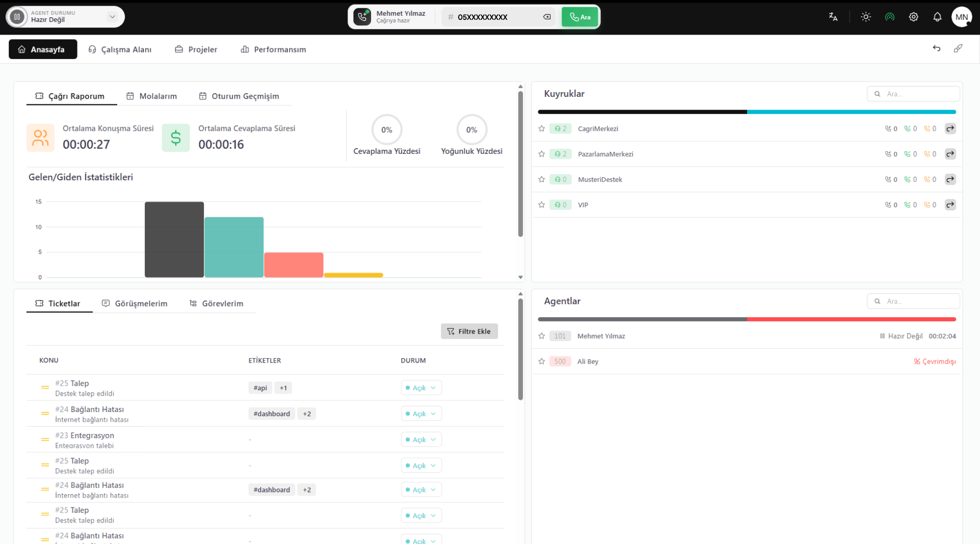Open the notifications bell
Screen dimensions: 980x544
[937, 17]
